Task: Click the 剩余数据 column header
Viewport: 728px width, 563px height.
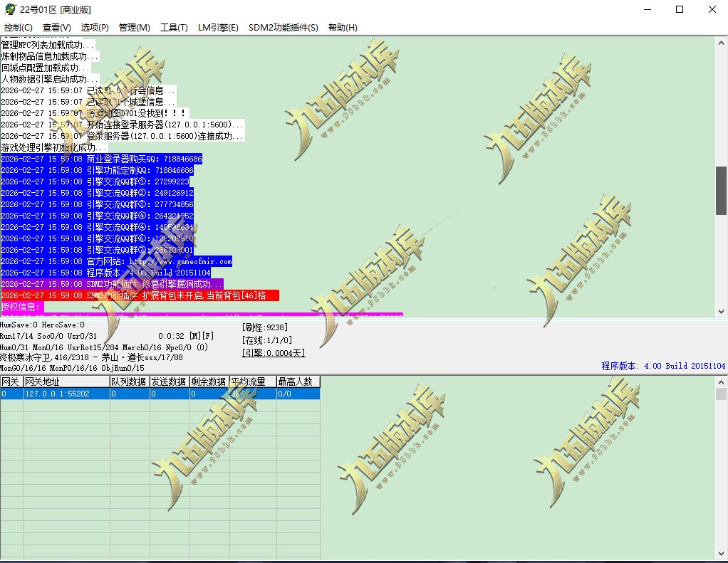Action: [209, 382]
